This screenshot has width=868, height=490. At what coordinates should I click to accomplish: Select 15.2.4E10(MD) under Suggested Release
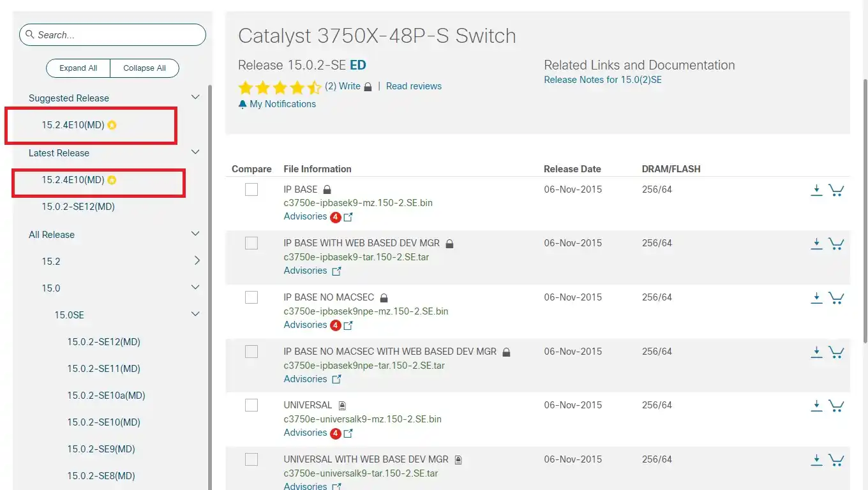coord(73,125)
